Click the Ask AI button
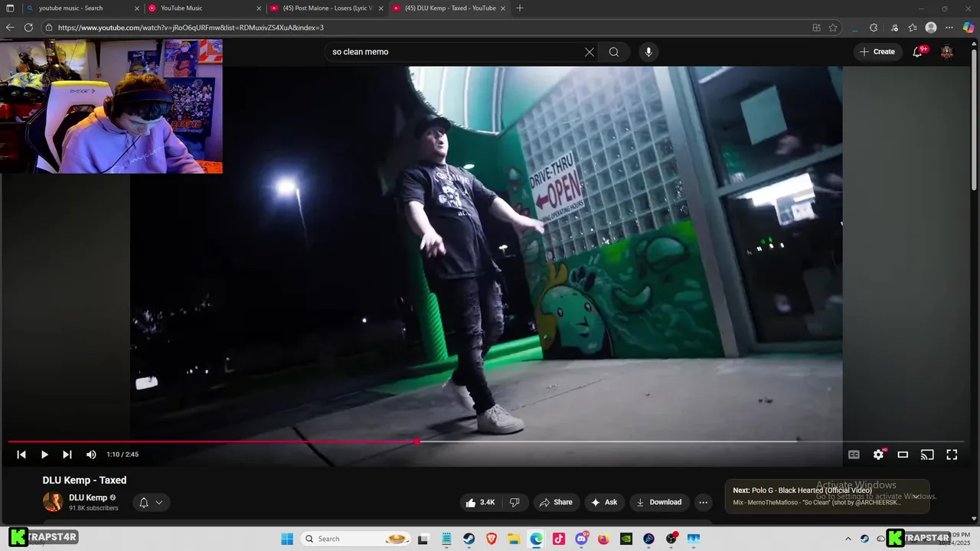The height and width of the screenshot is (551, 980). [x=604, y=503]
